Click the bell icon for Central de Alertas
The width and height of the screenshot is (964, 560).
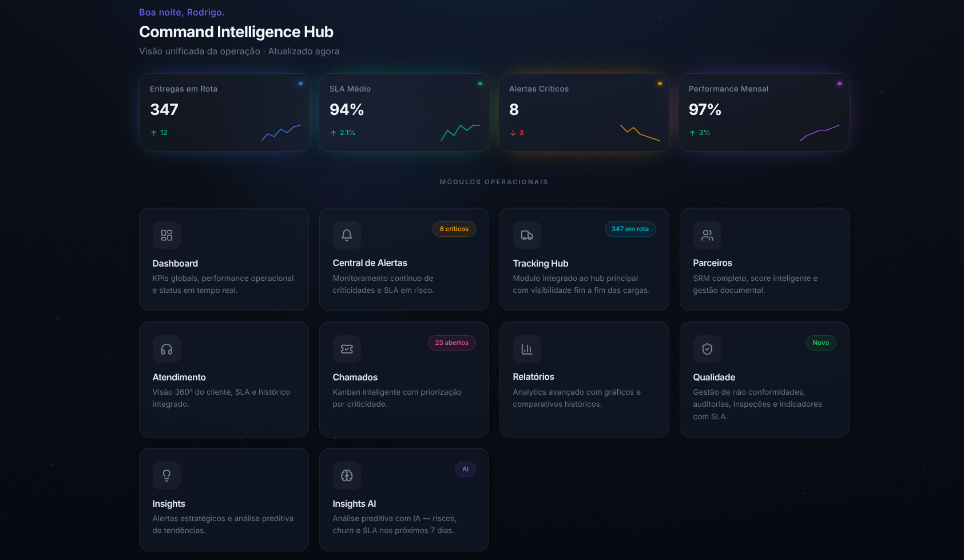[x=347, y=235]
